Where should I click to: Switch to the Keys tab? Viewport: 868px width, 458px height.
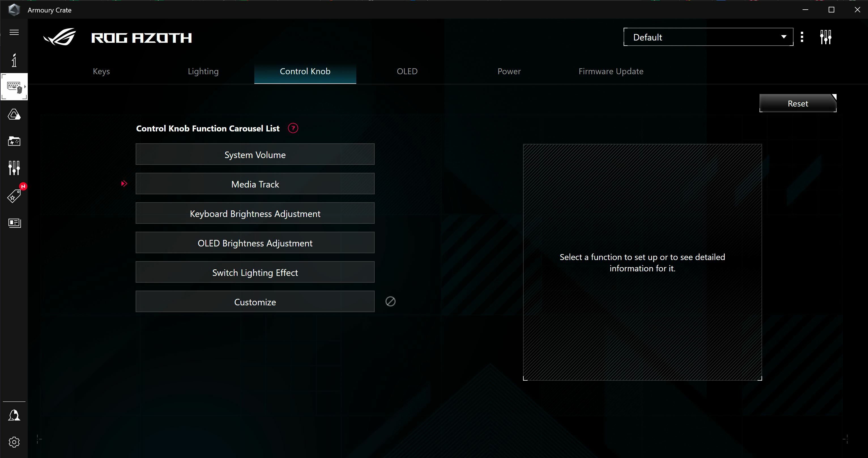101,71
